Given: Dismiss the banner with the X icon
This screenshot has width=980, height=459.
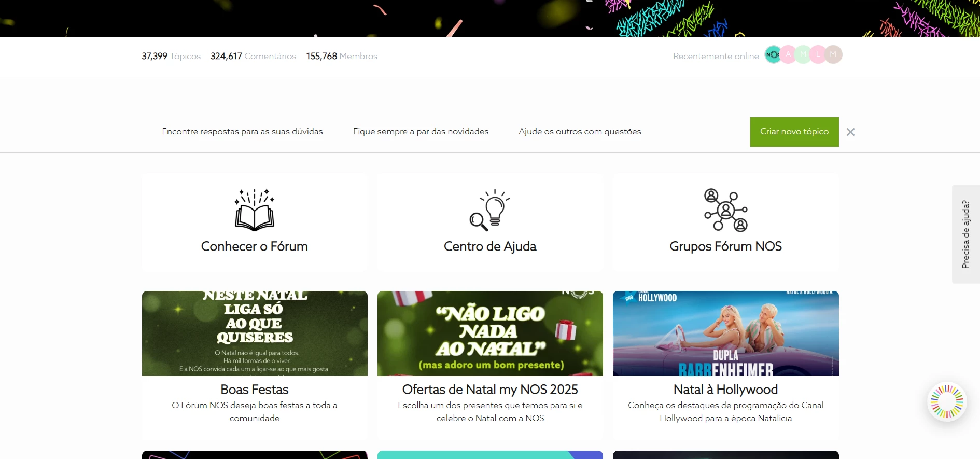Looking at the screenshot, I should 850,132.
